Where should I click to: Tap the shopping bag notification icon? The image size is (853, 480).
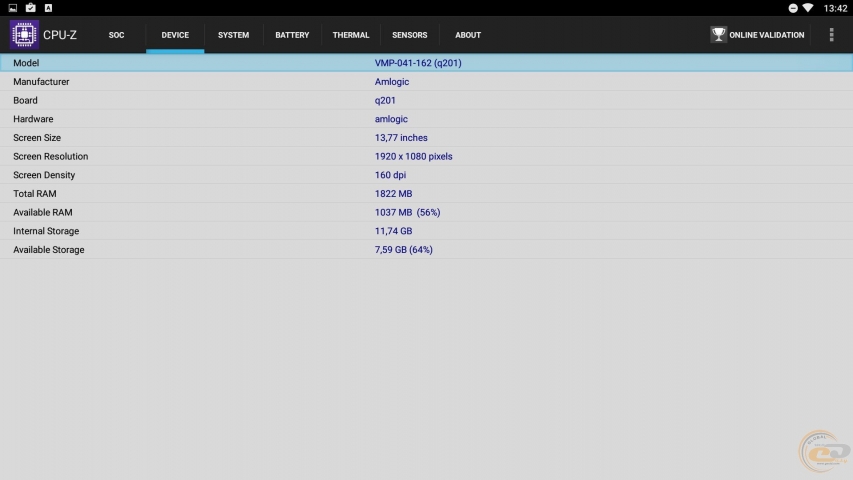pos(30,8)
